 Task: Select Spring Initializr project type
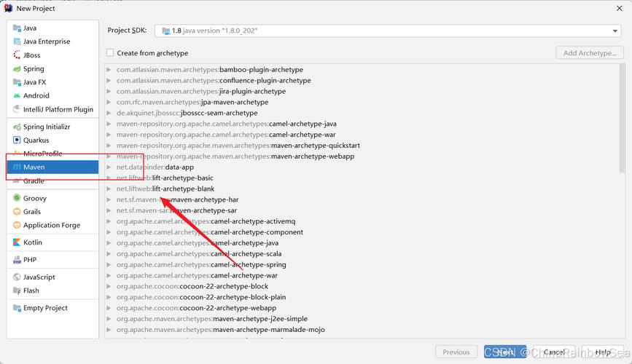point(47,127)
